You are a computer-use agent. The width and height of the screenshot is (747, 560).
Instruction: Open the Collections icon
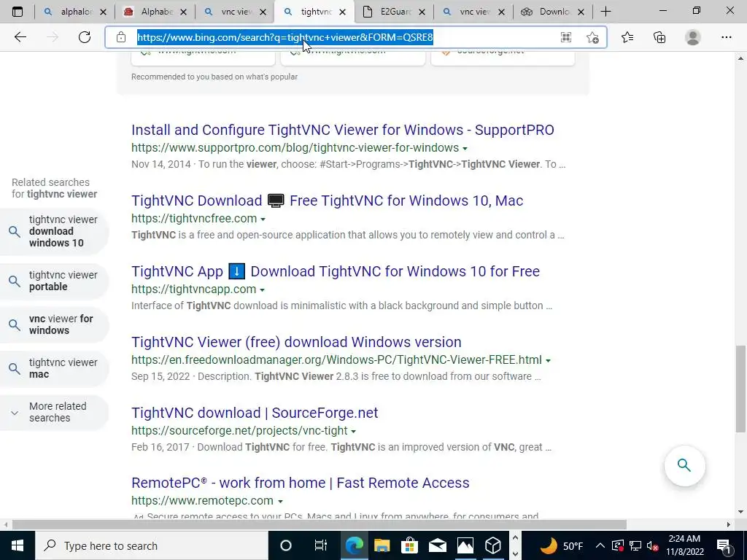[x=659, y=37]
